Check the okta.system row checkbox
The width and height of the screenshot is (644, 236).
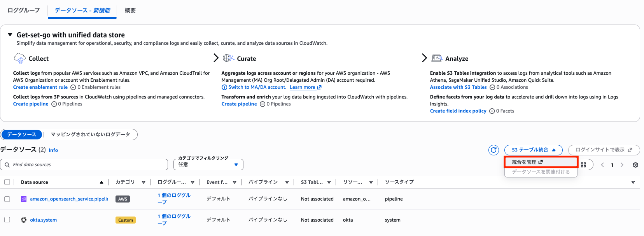point(7,220)
